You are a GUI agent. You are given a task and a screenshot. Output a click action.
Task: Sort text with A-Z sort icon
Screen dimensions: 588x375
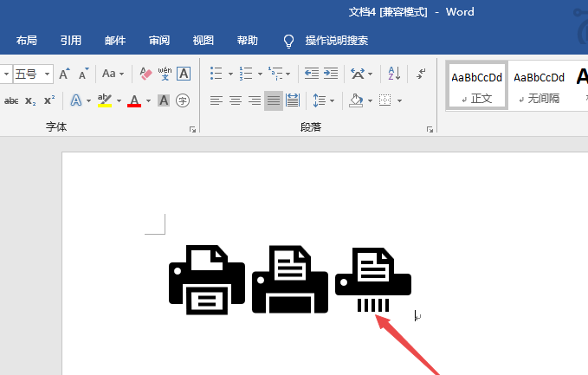point(395,74)
